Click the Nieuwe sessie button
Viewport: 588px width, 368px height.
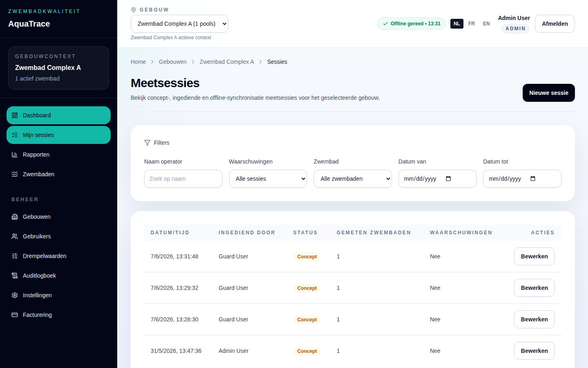coord(548,93)
